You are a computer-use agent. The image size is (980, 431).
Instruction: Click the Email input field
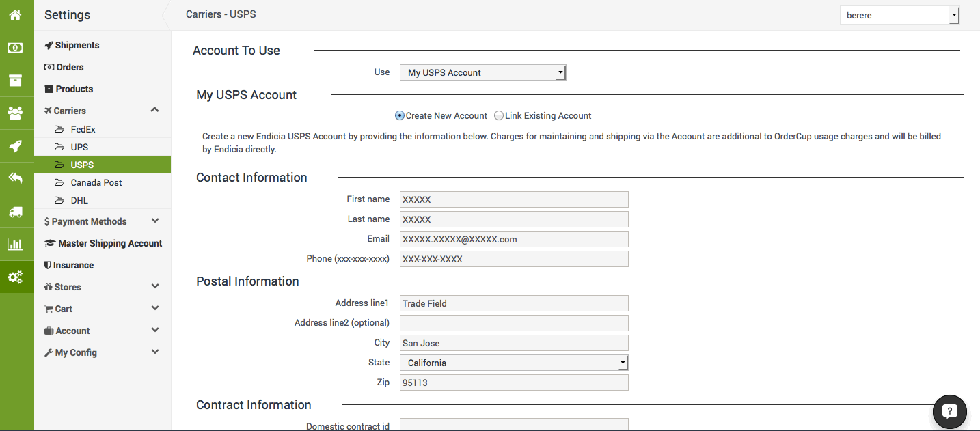tap(514, 239)
